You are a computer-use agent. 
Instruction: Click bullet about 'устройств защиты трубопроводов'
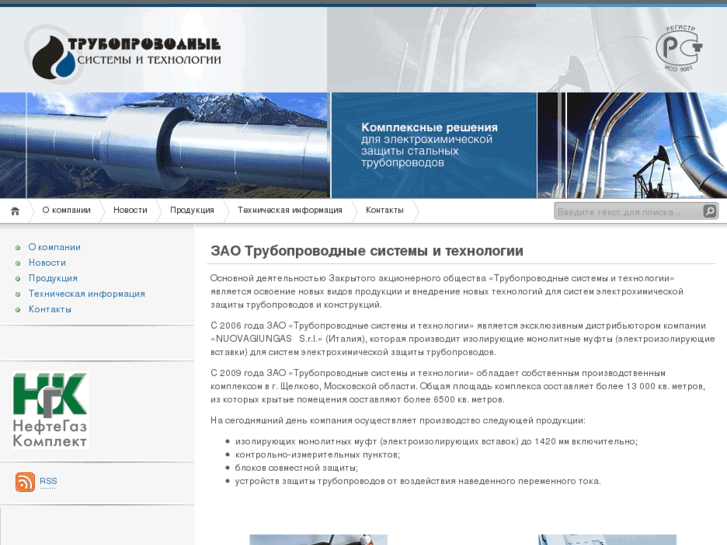click(418, 481)
